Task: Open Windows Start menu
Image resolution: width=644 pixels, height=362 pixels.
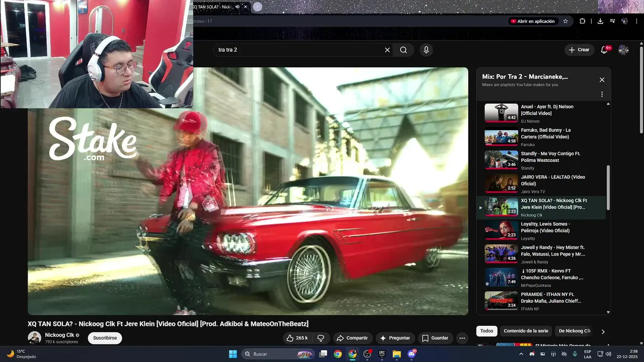Action: (233, 354)
